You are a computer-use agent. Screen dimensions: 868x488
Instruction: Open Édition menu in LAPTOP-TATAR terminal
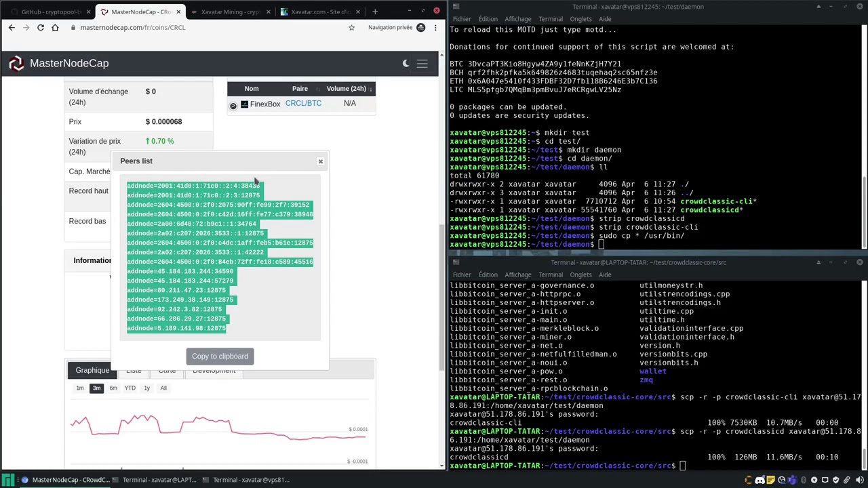[488, 275]
